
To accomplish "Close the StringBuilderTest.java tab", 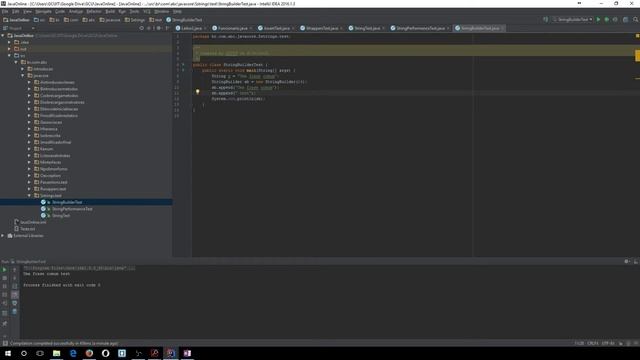I will pyautogui.click(x=502, y=28).
